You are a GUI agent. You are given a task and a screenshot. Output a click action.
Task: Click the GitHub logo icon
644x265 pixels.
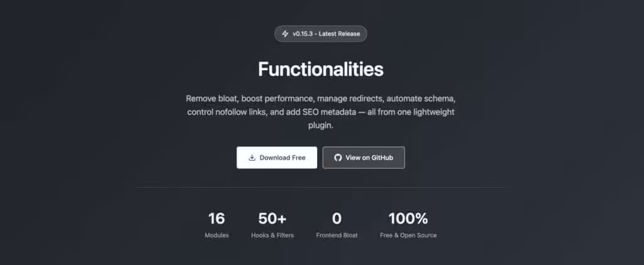tap(338, 158)
